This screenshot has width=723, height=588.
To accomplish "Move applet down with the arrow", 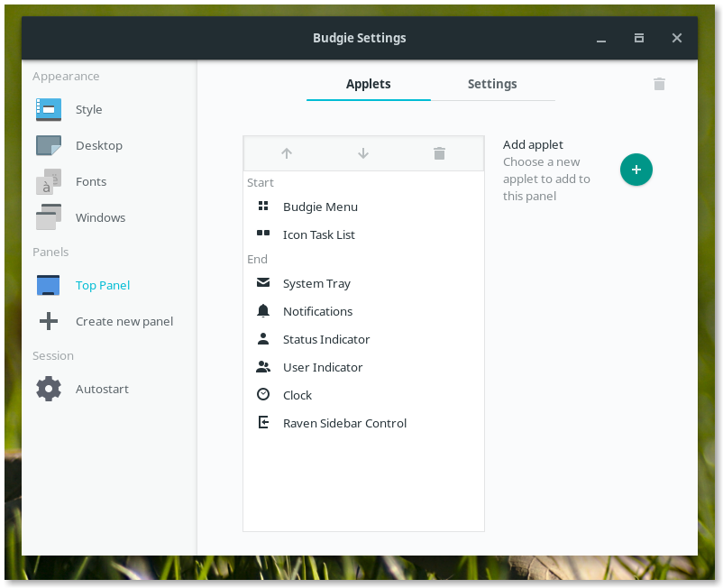I will tap(363, 153).
